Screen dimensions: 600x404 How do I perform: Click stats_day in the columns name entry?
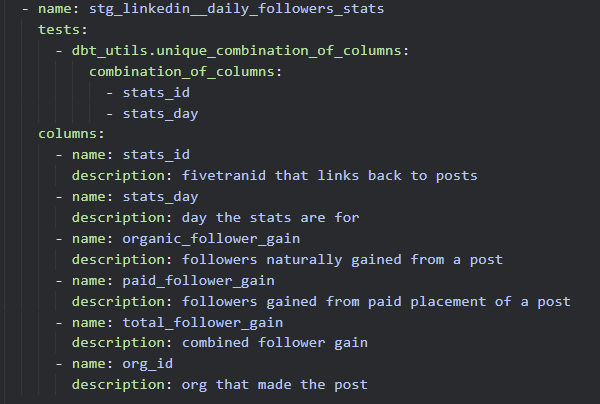coord(160,196)
